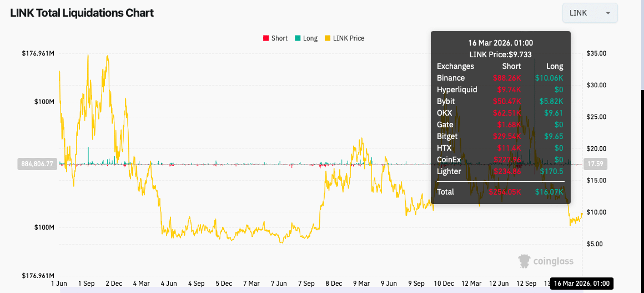Click the Gate row in the tooltip
The image size is (644, 293).
pyautogui.click(x=500, y=125)
